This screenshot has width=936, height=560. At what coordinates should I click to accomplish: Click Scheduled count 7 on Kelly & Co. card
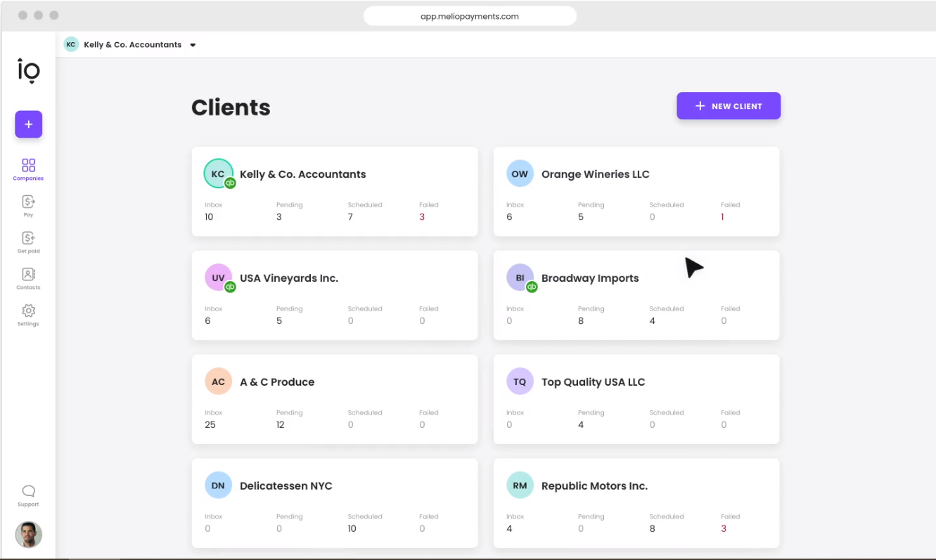(350, 217)
